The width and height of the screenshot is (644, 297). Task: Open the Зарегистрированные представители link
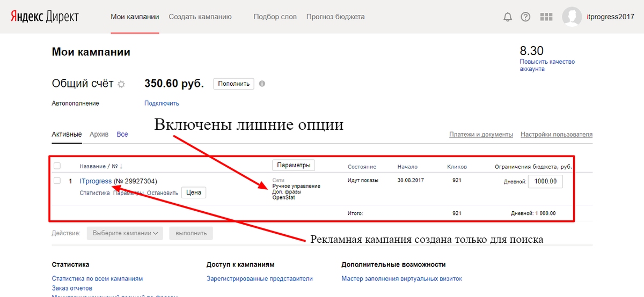click(x=259, y=279)
